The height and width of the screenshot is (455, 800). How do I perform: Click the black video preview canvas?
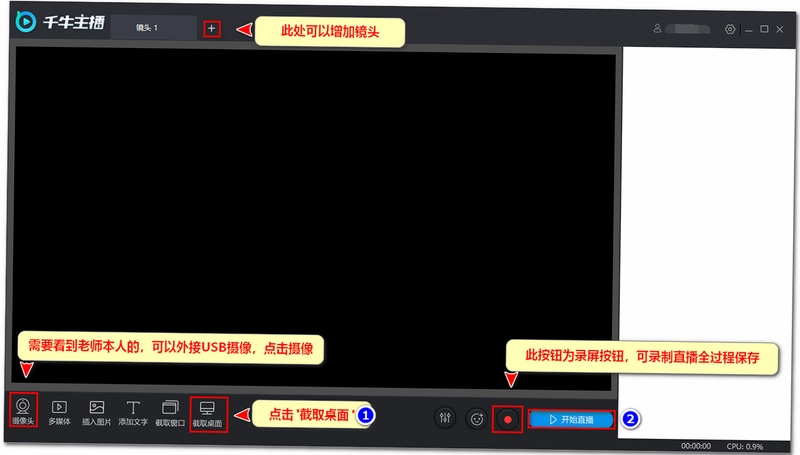point(314,219)
